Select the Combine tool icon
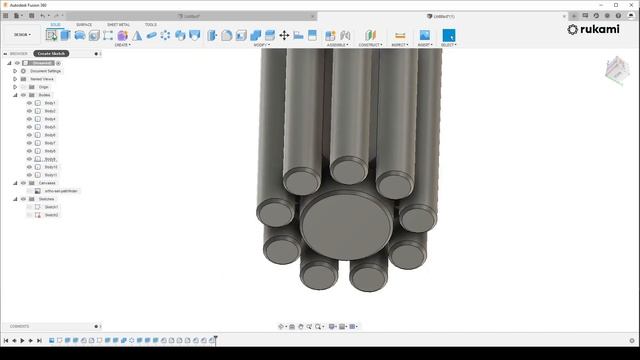Image resolution: width=640 pixels, height=360 pixels. point(256,36)
